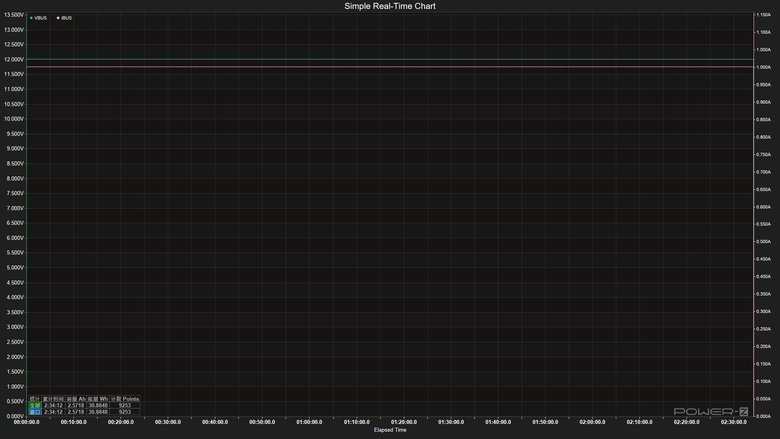Click the 00:30:00.0 time axis label

(168, 422)
